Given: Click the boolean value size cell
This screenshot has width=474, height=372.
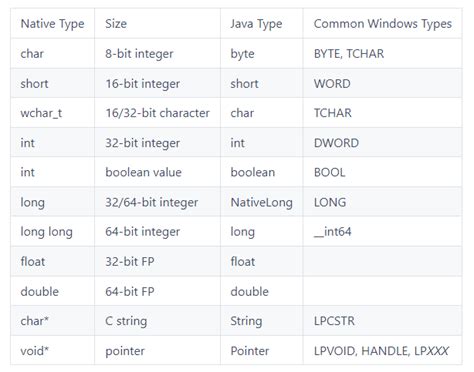Looking at the screenshot, I should tap(157, 172).
